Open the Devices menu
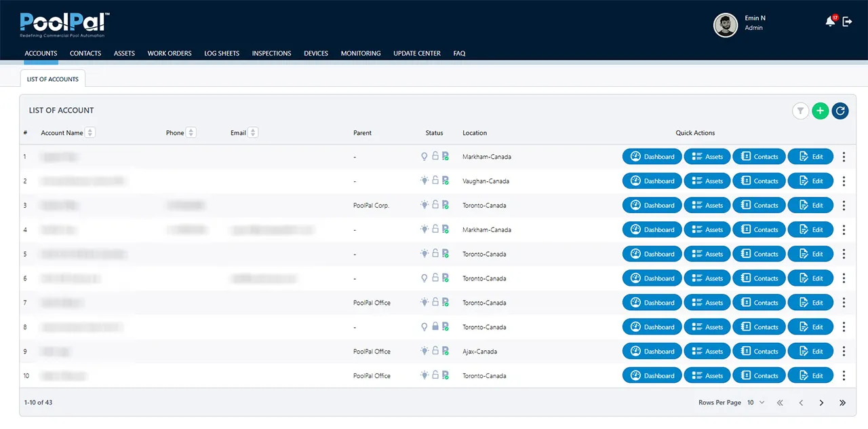 (x=316, y=54)
